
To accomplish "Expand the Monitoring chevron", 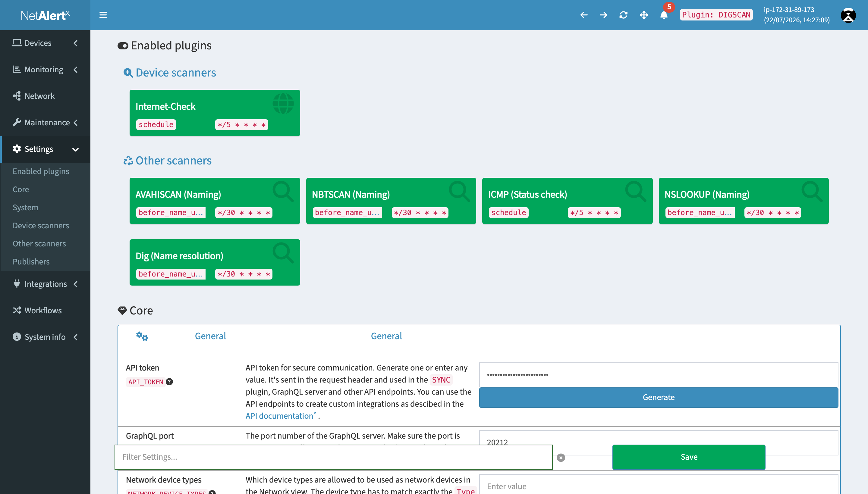I will (x=75, y=70).
